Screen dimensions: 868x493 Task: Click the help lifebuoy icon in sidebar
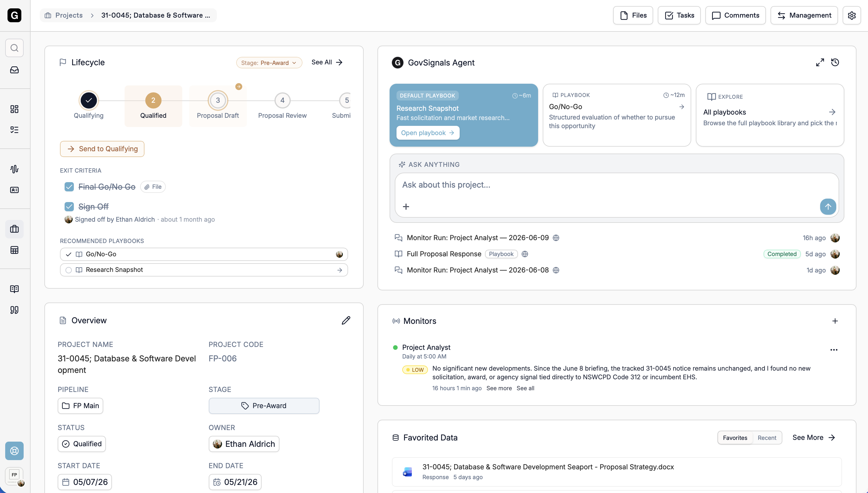[x=14, y=451]
